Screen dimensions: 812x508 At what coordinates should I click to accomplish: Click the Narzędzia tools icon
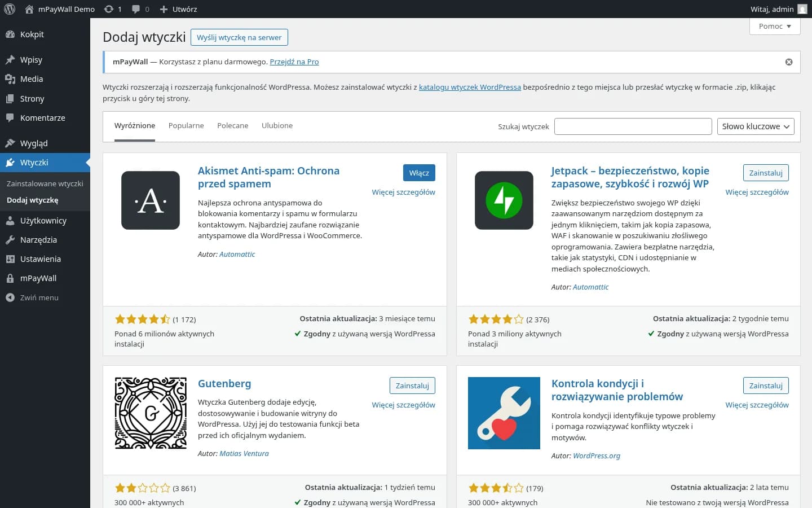pos(10,239)
